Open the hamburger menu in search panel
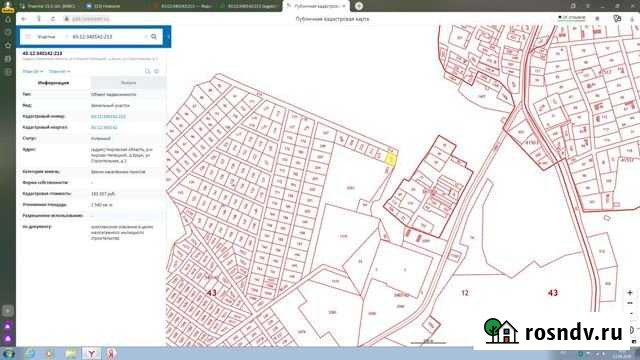Screen dimensions: 640x360 click(x=28, y=37)
